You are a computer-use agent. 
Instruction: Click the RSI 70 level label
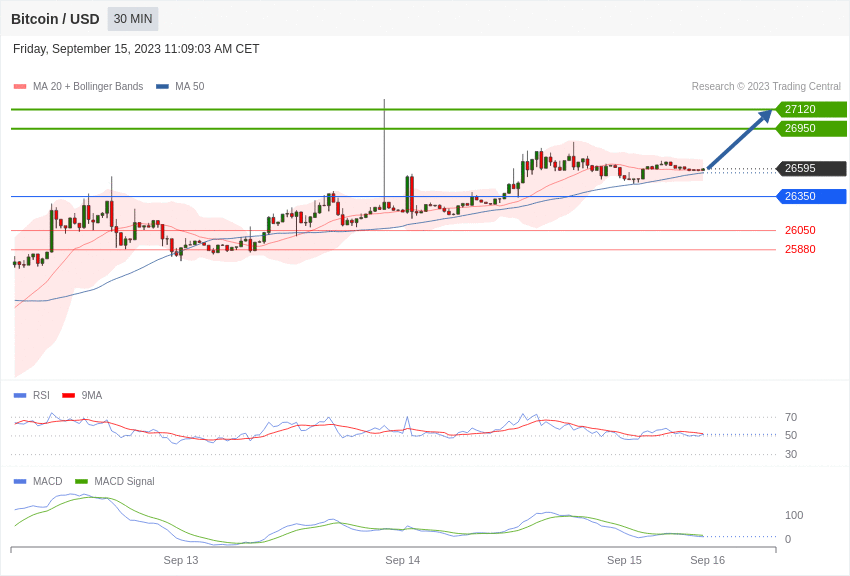(x=791, y=417)
